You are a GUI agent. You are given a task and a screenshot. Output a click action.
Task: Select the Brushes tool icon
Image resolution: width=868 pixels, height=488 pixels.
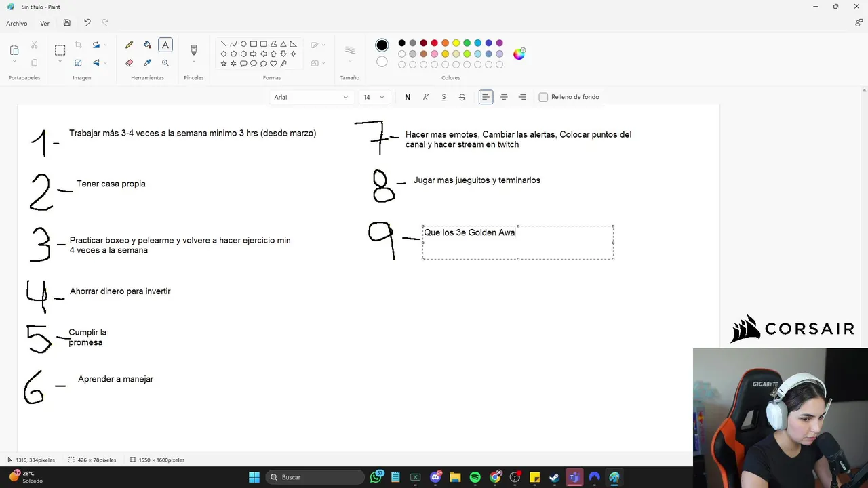pyautogui.click(x=193, y=50)
